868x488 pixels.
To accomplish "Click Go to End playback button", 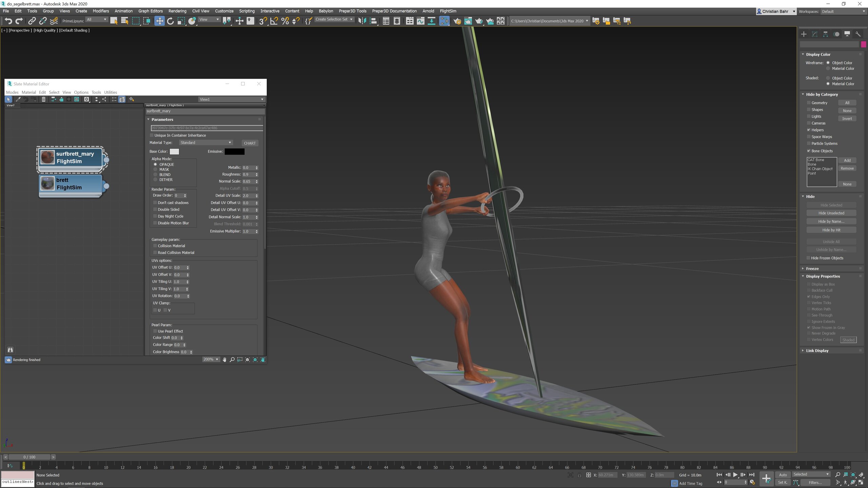I will coord(752,475).
